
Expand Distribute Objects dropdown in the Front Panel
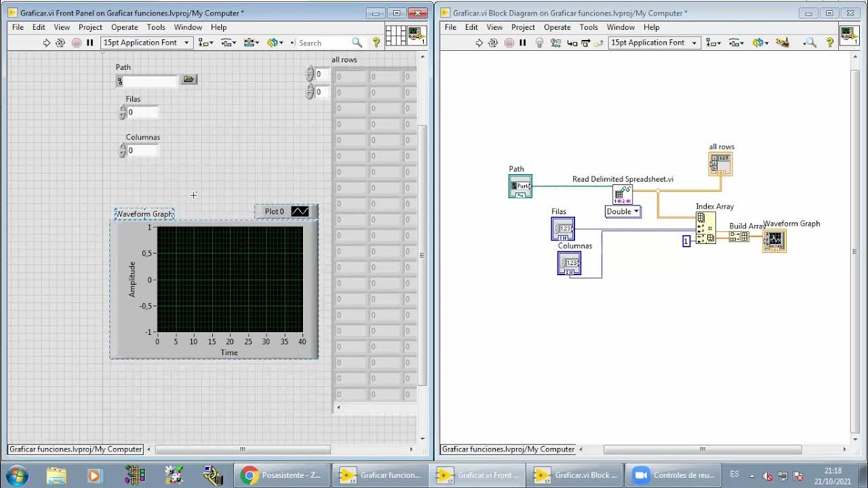229,43
